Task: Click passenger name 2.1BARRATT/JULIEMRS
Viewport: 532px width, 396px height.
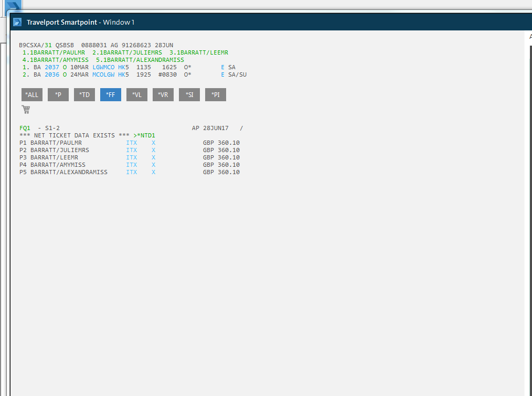Action: coord(127,52)
